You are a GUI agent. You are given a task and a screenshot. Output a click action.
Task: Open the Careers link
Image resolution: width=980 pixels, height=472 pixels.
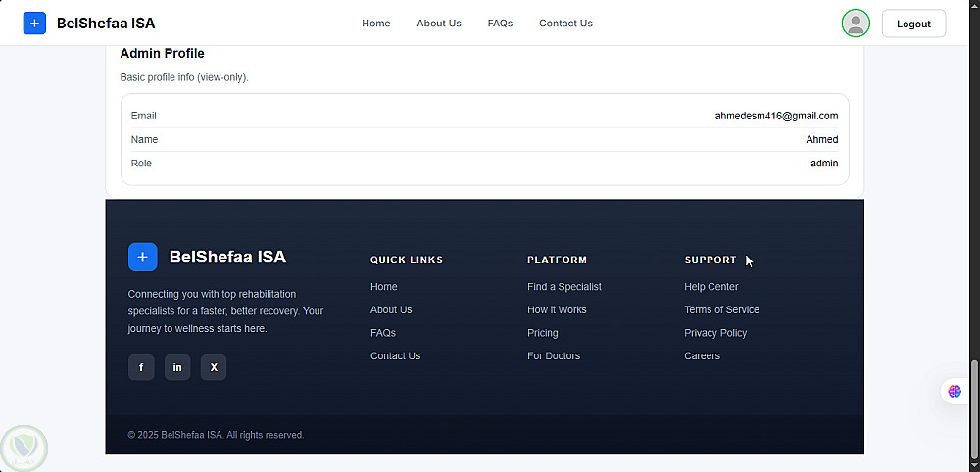pyautogui.click(x=702, y=355)
